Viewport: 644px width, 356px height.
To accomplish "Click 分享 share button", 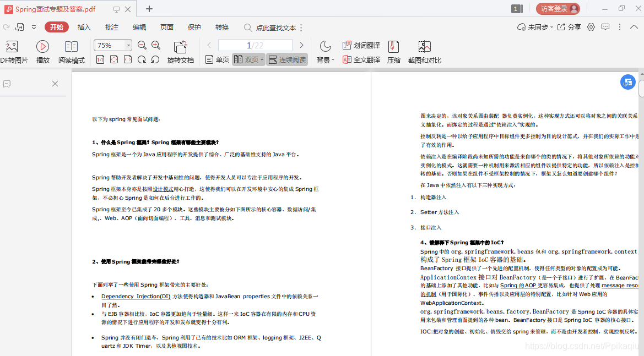I will (569, 27).
